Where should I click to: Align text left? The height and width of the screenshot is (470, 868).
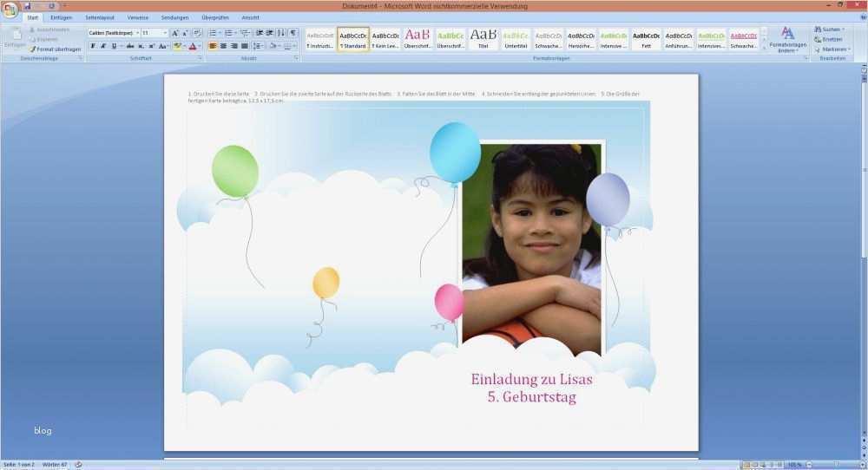tap(213, 47)
